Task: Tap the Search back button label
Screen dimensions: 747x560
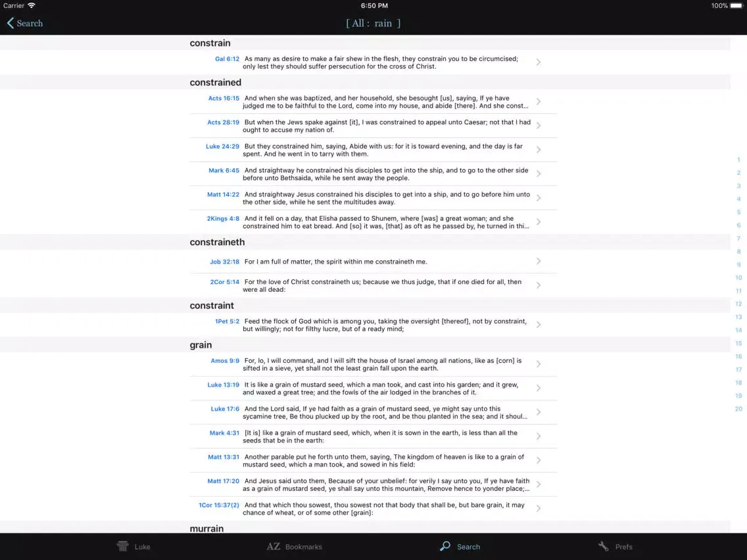Action: 30,24
